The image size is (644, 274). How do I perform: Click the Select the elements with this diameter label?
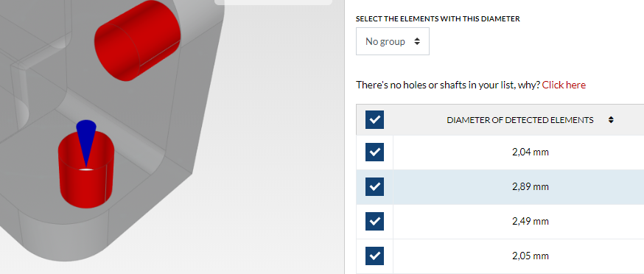[438, 19]
